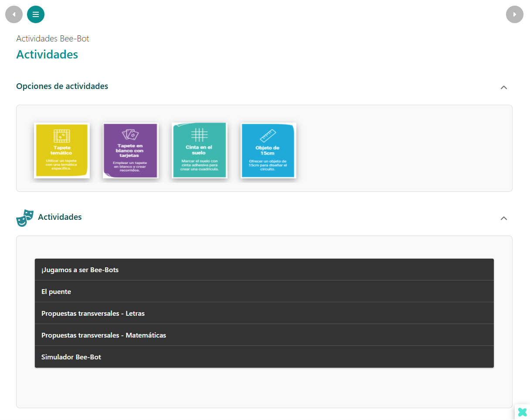Expand the El puente accordion item
530x420 pixels.
point(264,291)
